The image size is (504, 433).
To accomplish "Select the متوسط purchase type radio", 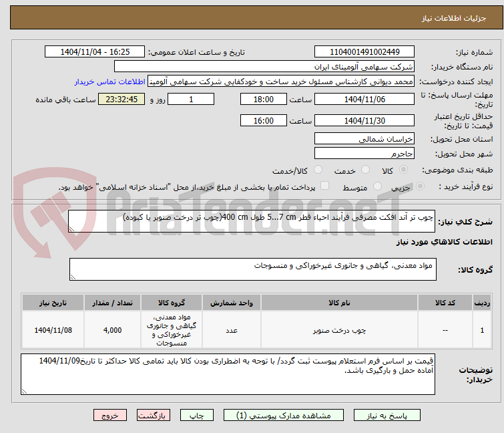I will 377,186.
